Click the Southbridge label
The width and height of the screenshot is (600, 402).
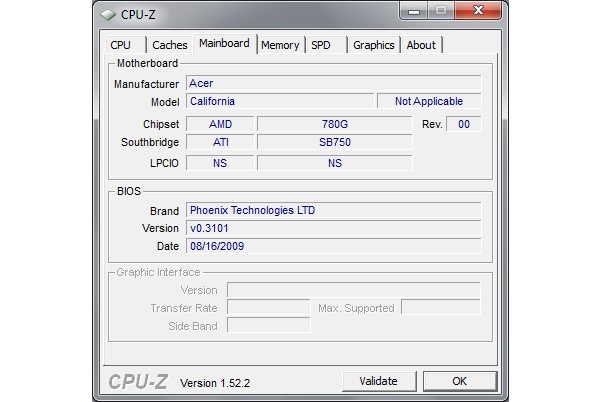pyautogui.click(x=150, y=142)
